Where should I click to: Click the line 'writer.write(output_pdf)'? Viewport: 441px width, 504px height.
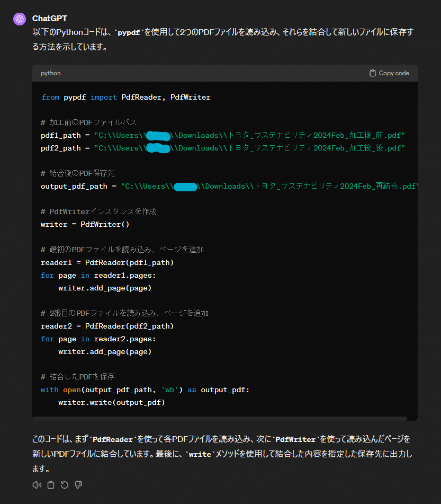[x=112, y=402]
